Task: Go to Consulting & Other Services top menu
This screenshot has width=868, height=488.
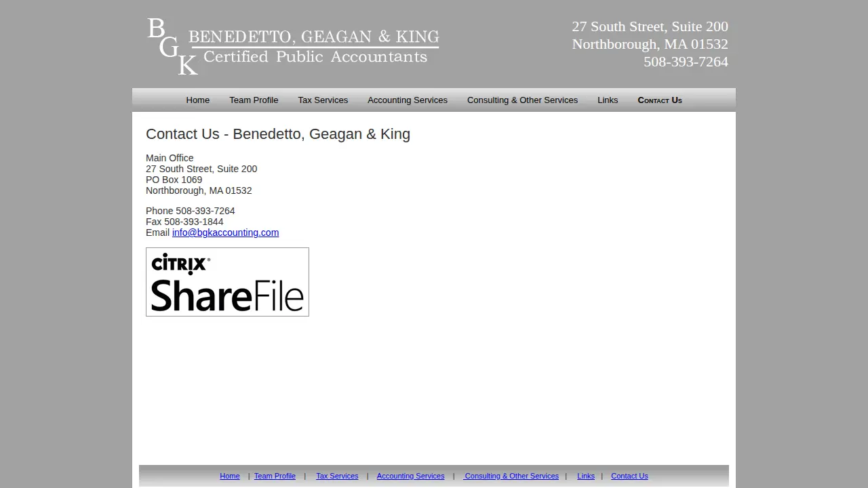Action: [522, 100]
